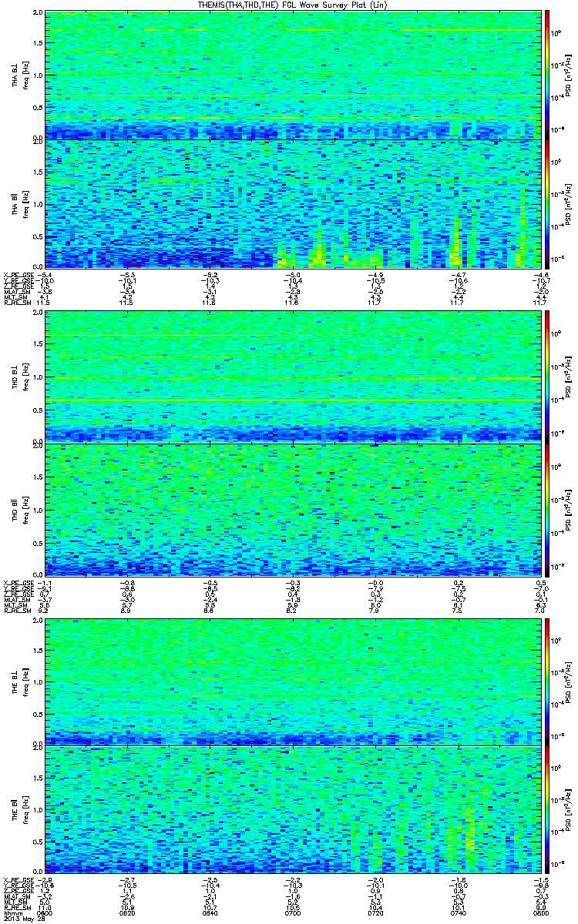Click the PSD color bar beside THE top panel
Viewport: 578px width, 924px height.
(547, 681)
